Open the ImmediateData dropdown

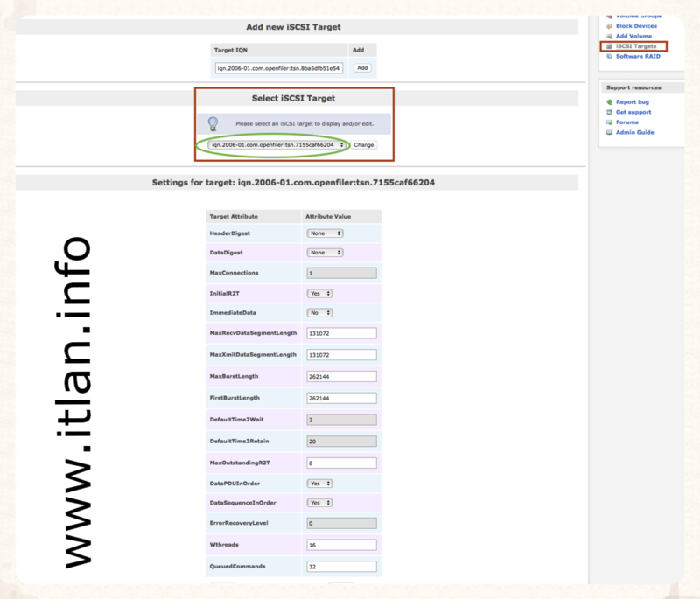pos(319,312)
